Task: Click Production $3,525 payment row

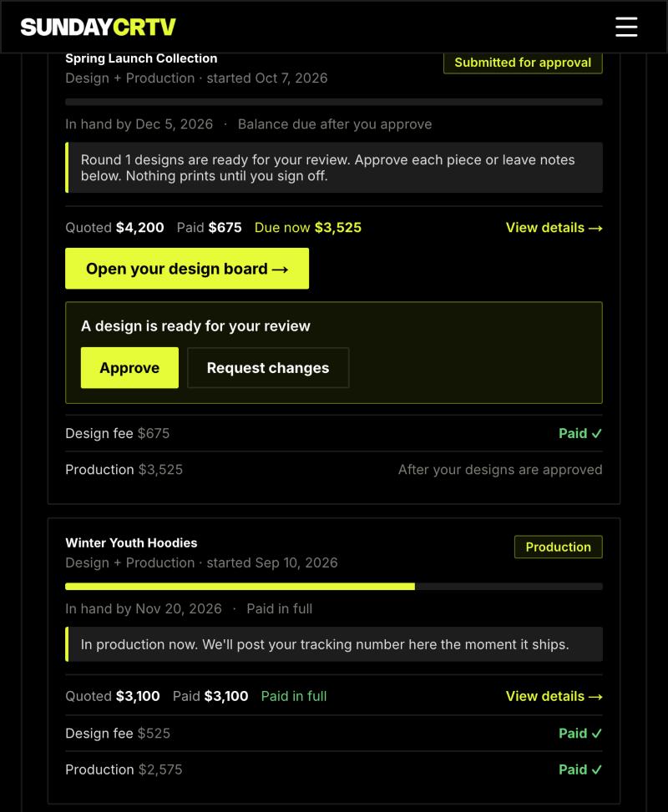Action: point(334,470)
